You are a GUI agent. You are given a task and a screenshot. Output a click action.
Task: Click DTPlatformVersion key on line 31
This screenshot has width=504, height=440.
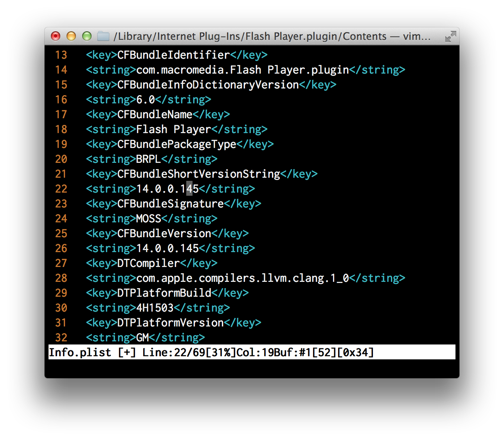(171, 323)
